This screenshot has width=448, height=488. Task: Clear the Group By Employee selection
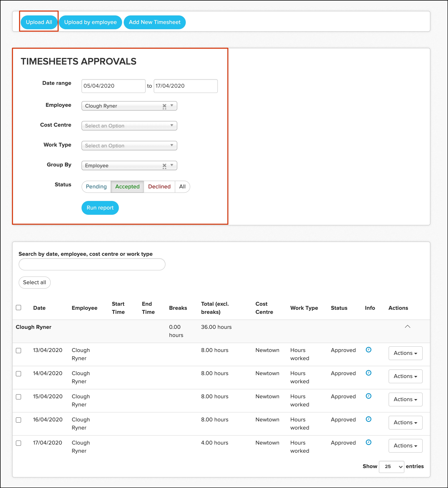click(x=164, y=165)
